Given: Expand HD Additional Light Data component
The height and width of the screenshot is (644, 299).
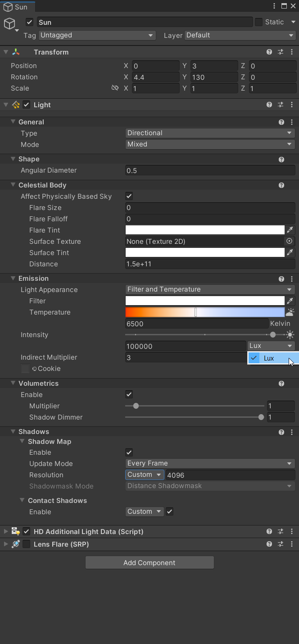Looking at the screenshot, I should pyautogui.click(x=6, y=532).
